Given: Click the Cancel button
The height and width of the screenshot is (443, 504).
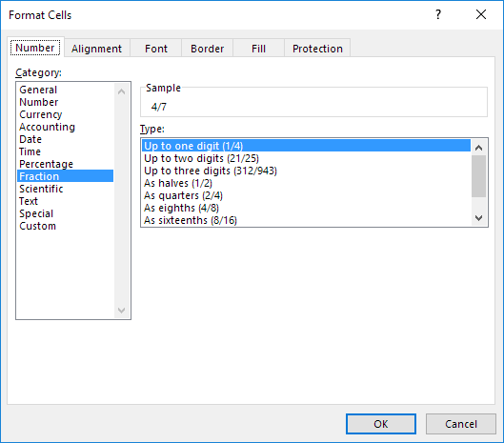Looking at the screenshot, I should point(461,424).
